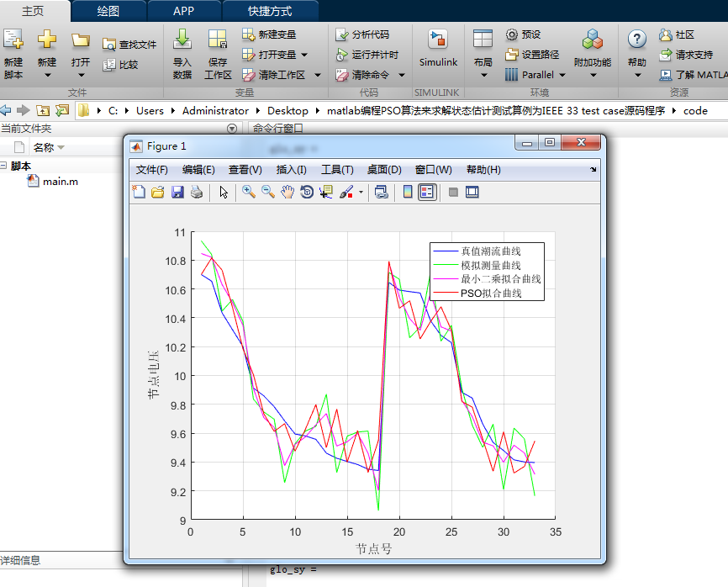Switch to the 快捷方式 (Shortcuts) tab
The width and height of the screenshot is (728, 587).
click(270, 11)
